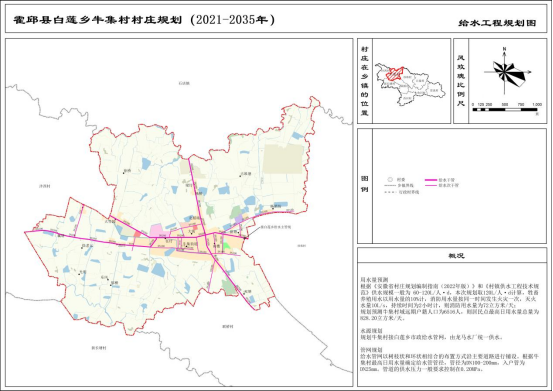Click the dotted administrative village boundary legend symbol
The height and width of the screenshot is (391, 553).
pyautogui.click(x=390, y=193)
